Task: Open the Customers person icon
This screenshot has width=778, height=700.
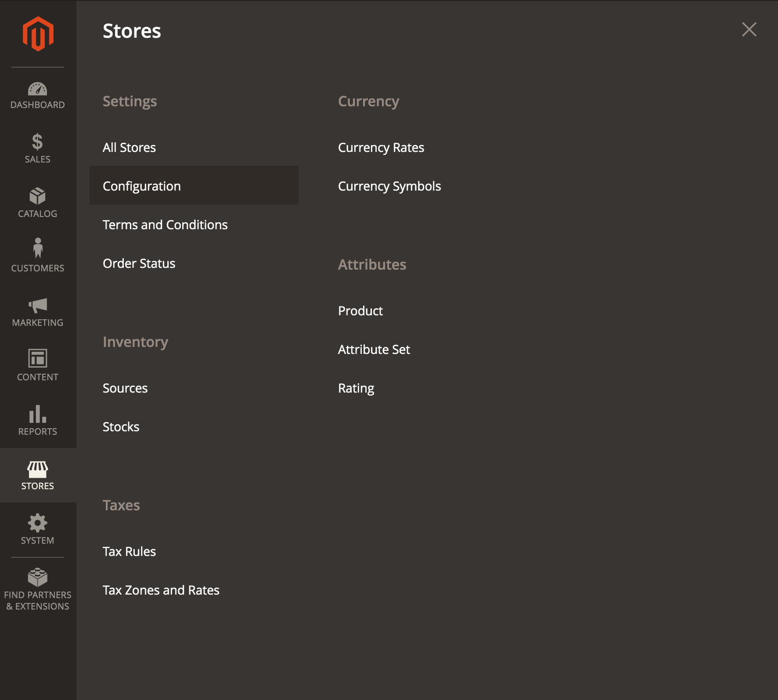Action: tap(38, 248)
